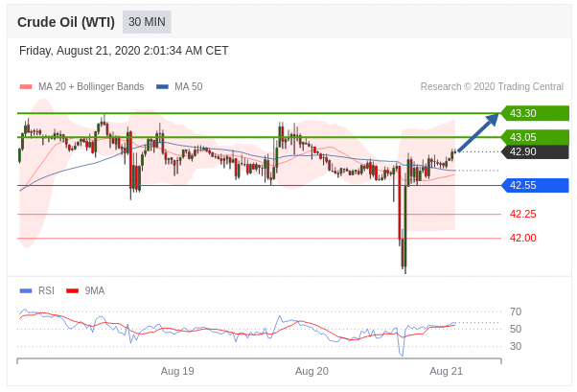The image size is (577, 392).
Task: Click the 9MA legend label
Action: pyautogui.click(x=95, y=290)
